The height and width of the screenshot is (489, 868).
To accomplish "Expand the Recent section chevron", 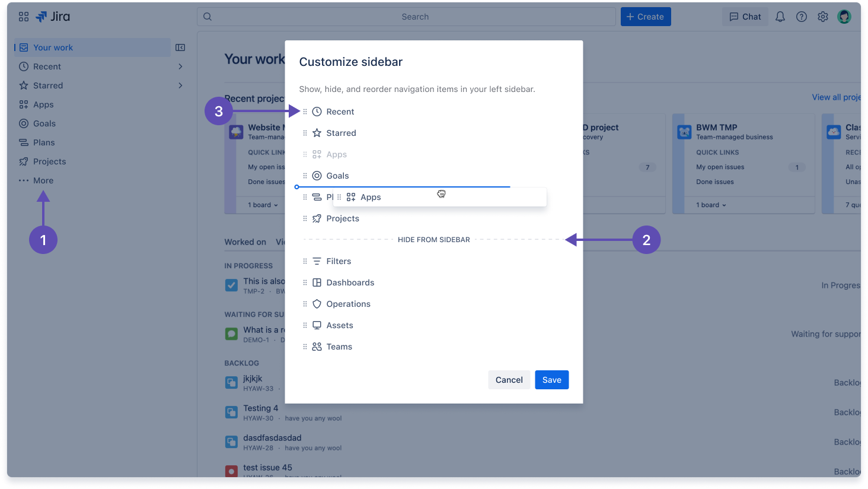I will tap(180, 66).
